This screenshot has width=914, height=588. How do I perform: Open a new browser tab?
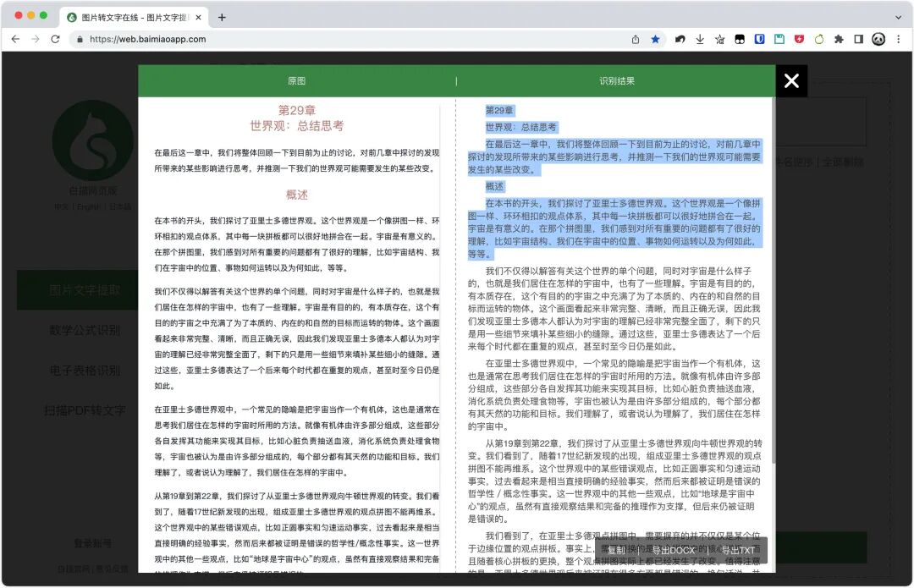222,18
